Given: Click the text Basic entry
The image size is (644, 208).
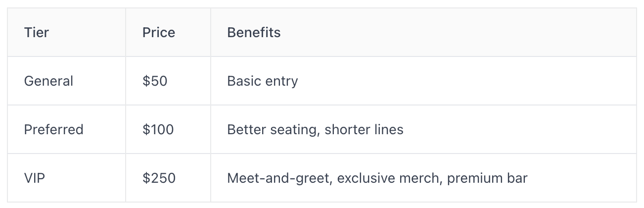Looking at the screenshot, I should (263, 81).
